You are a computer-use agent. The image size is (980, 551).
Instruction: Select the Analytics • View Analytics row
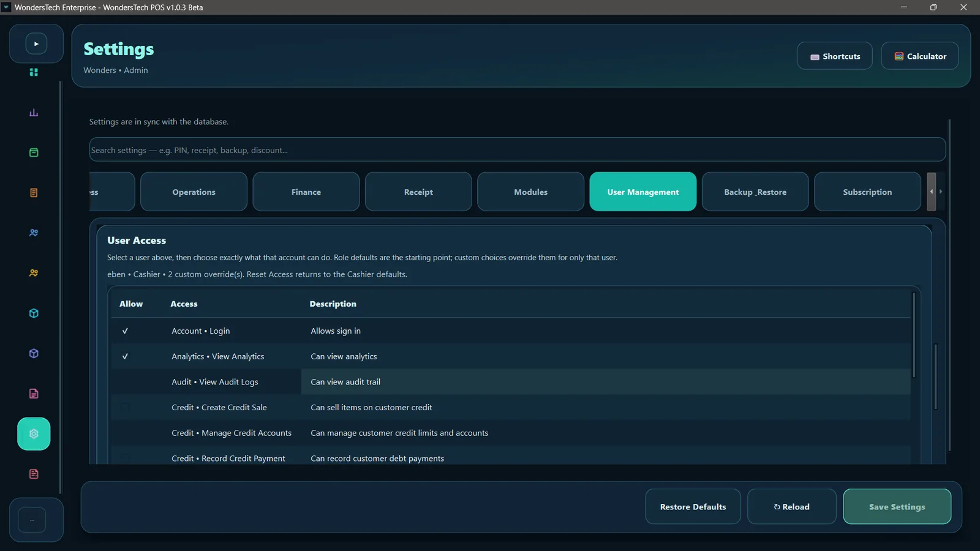pos(511,356)
